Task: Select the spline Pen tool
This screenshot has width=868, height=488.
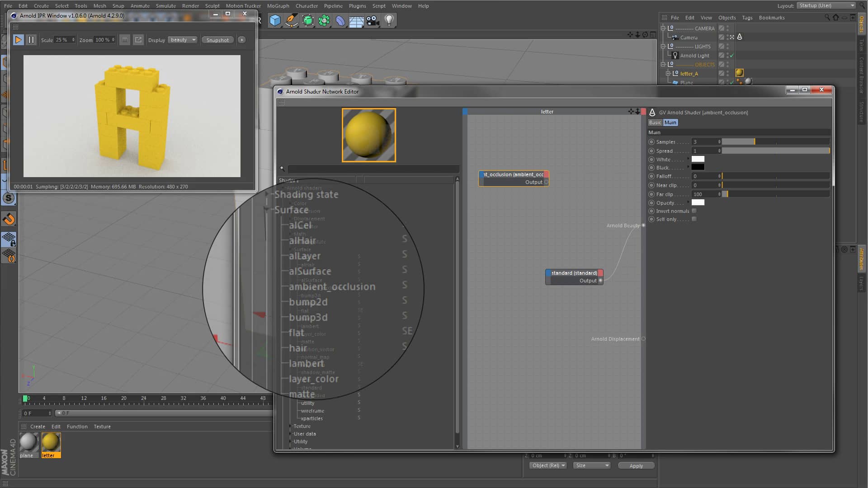Action: coord(291,20)
